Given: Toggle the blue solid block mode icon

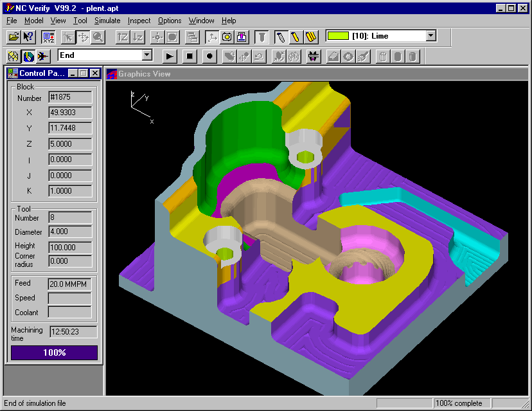Looking at the screenshot, I should (x=28, y=56).
